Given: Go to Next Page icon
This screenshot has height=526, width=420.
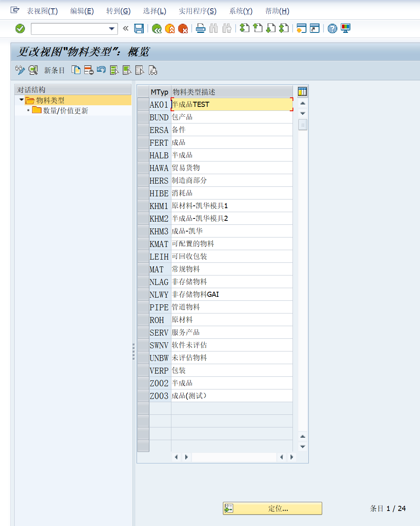Looking at the screenshot, I should (x=271, y=28).
